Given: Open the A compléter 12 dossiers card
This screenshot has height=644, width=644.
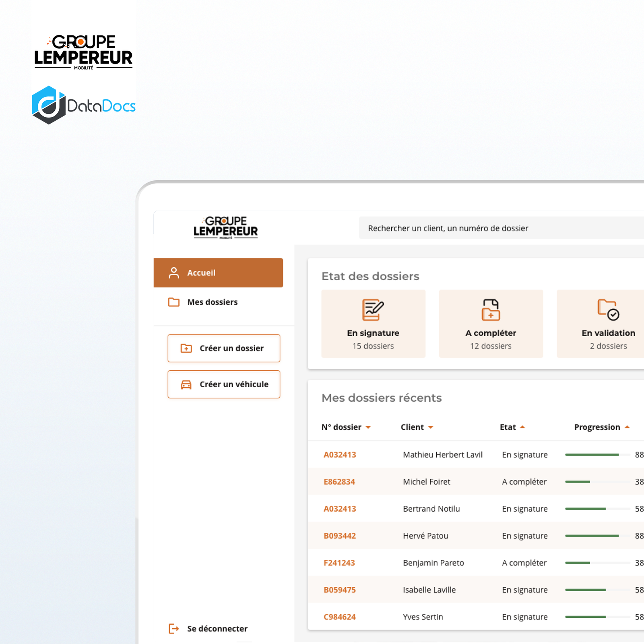Looking at the screenshot, I should click(x=491, y=324).
